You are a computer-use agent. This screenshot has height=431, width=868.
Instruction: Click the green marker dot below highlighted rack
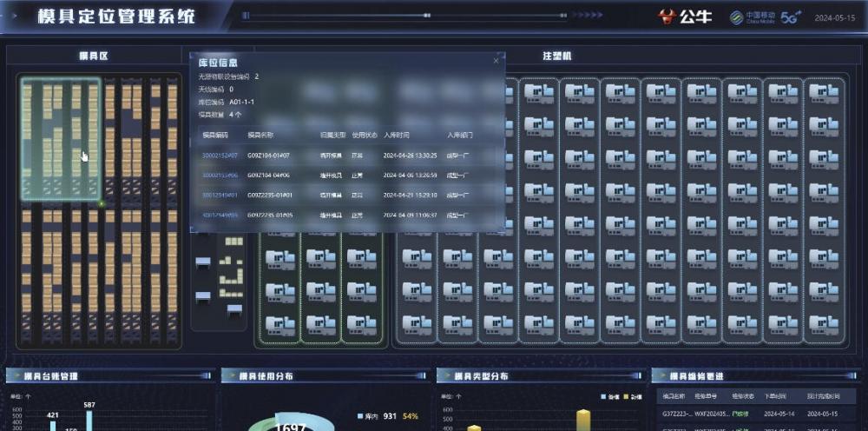pos(102,204)
